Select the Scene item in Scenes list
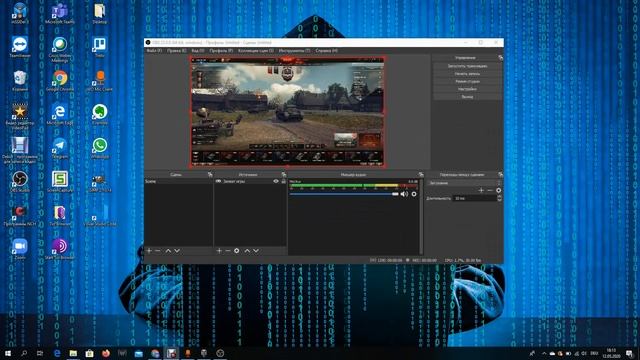This screenshot has width=640, height=360. [178, 181]
